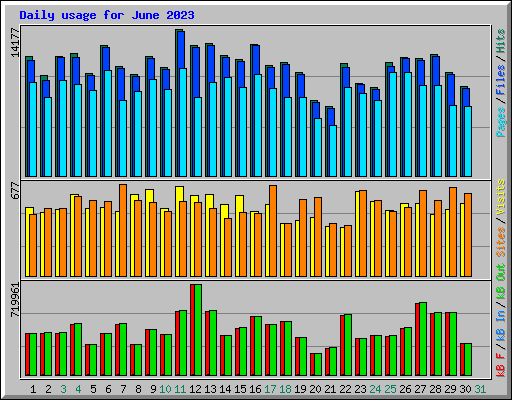Screen dimensions: 512x400
Task: Click green day number 31
Action: click(480, 389)
